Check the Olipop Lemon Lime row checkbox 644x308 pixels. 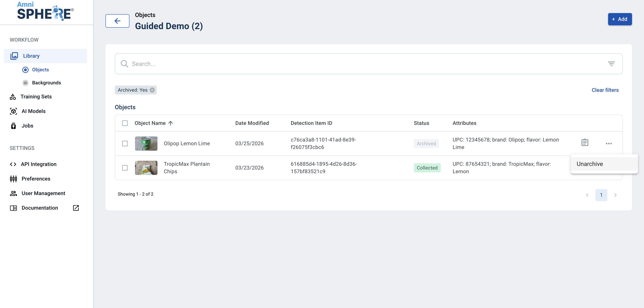[125, 144]
